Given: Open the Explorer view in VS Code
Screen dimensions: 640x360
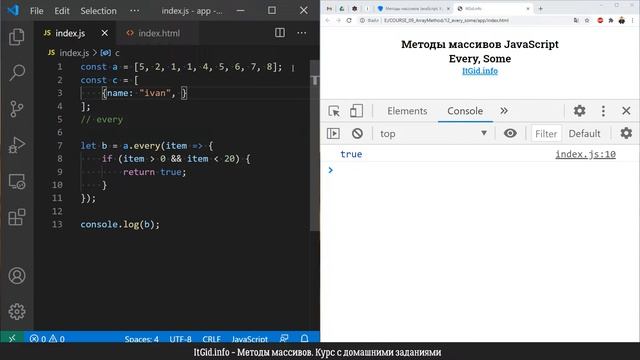Looking at the screenshot, I should click(x=17, y=37).
